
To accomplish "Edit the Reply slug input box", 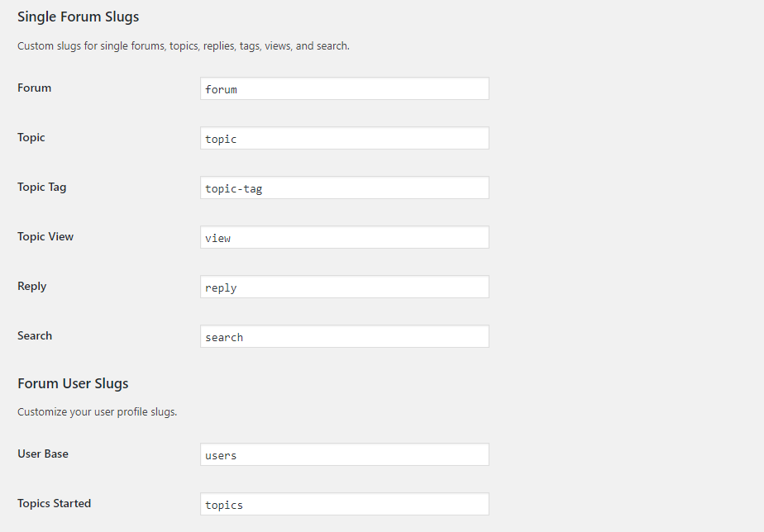I will point(344,287).
